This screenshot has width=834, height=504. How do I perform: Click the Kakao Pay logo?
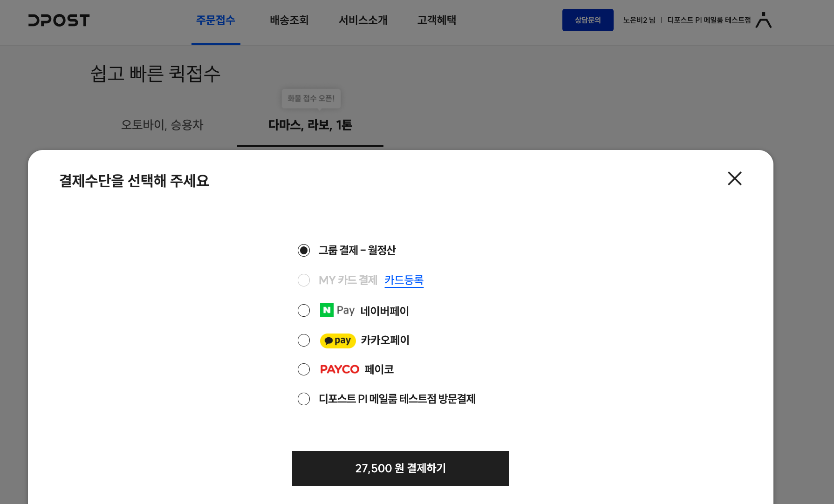[338, 341]
